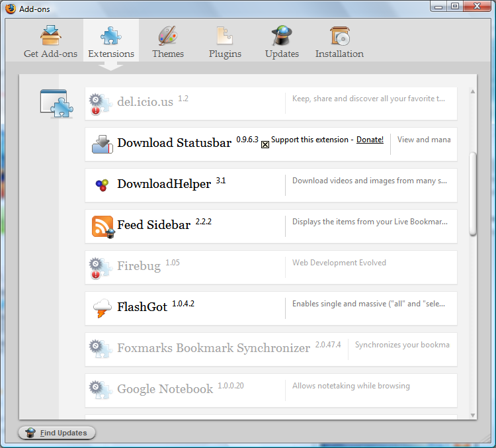496x448 pixels.
Task: Click 'Download videos and images' description
Action: [370, 181]
